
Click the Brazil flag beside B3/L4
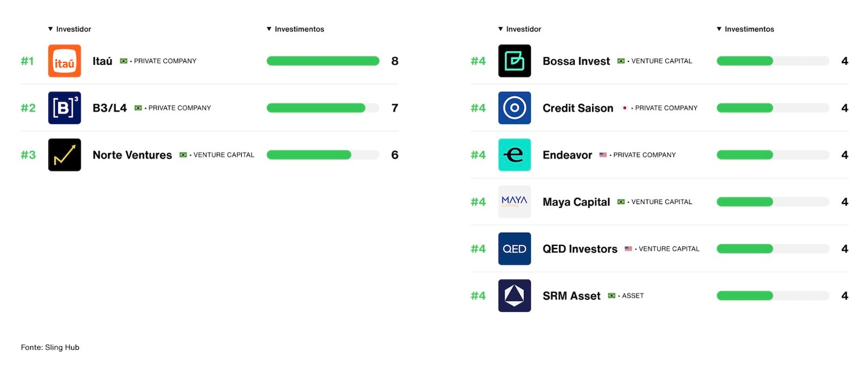[138, 108]
